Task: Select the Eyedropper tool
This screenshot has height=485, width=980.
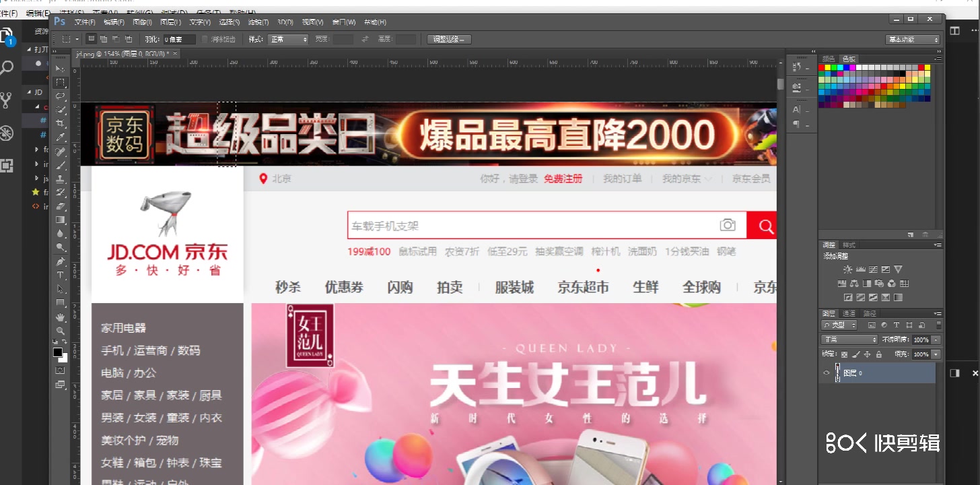Action: tap(61, 137)
